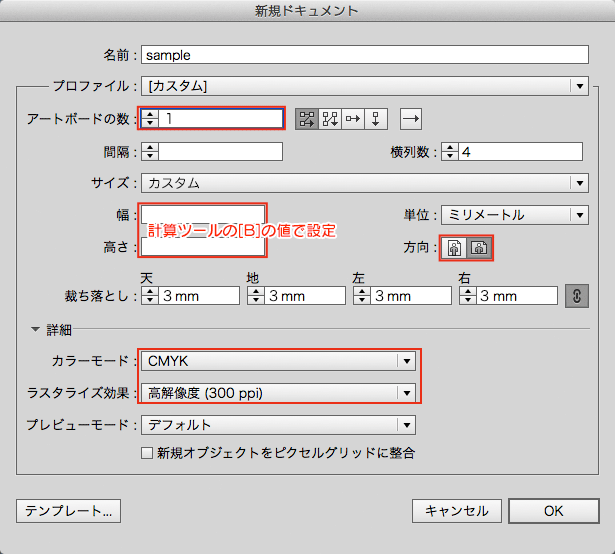Click the テンプレート... button
The height and width of the screenshot is (554, 615).
click(x=68, y=511)
